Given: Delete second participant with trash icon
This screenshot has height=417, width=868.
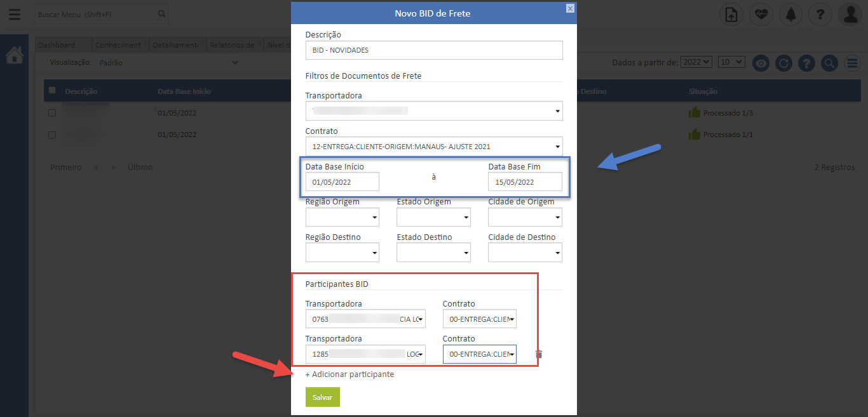Looking at the screenshot, I should (539, 354).
